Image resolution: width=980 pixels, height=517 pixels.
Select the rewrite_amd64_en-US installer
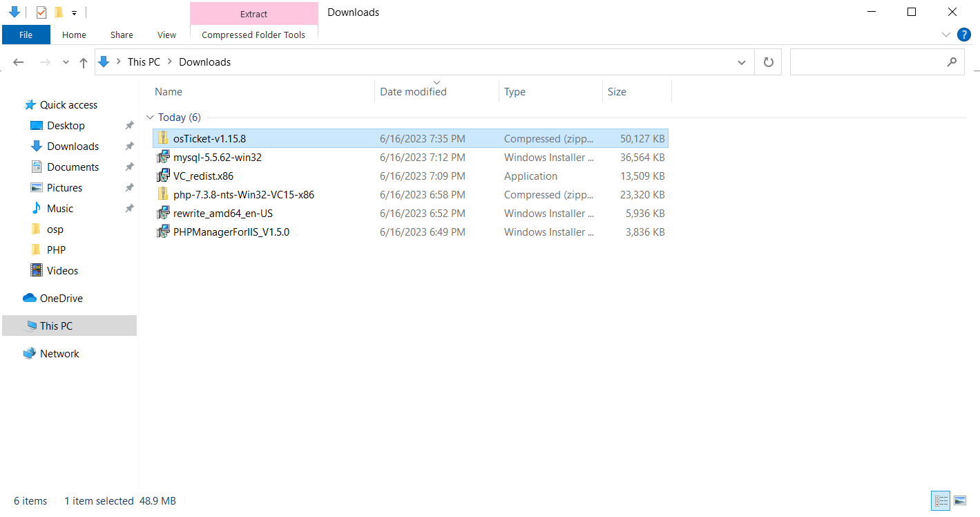click(x=410, y=213)
